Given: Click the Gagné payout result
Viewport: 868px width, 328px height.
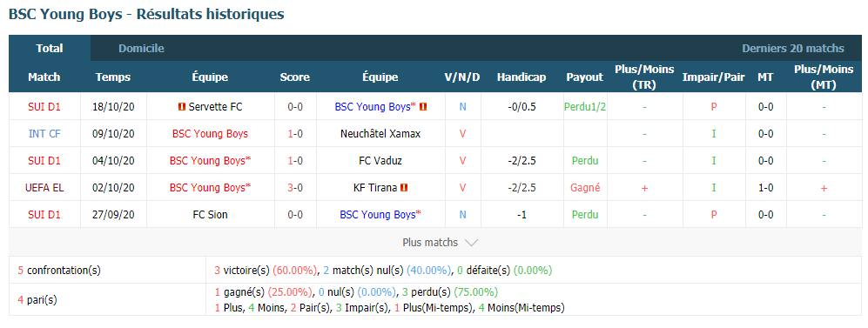Looking at the screenshot, I should pyautogui.click(x=585, y=188).
